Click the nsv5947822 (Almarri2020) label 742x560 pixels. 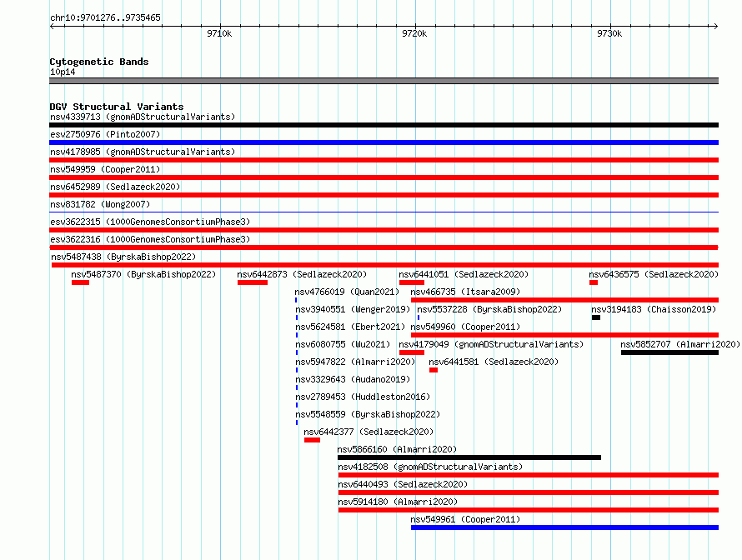point(355,362)
